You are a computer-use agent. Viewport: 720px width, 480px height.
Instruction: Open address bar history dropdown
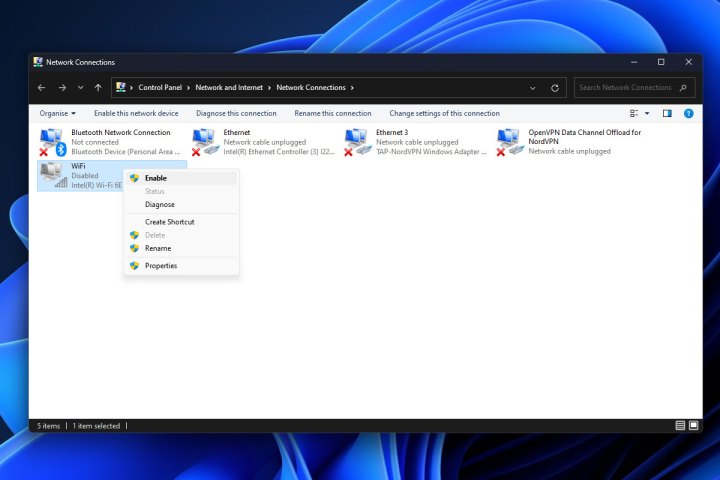pyautogui.click(x=533, y=88)
